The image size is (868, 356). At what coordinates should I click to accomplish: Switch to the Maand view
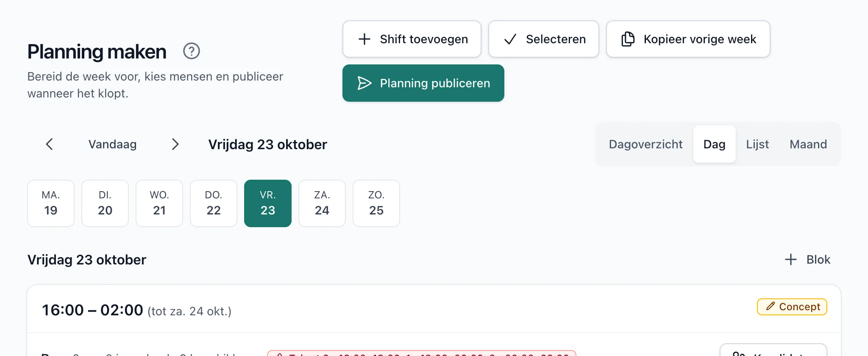(x=808, y=144)
